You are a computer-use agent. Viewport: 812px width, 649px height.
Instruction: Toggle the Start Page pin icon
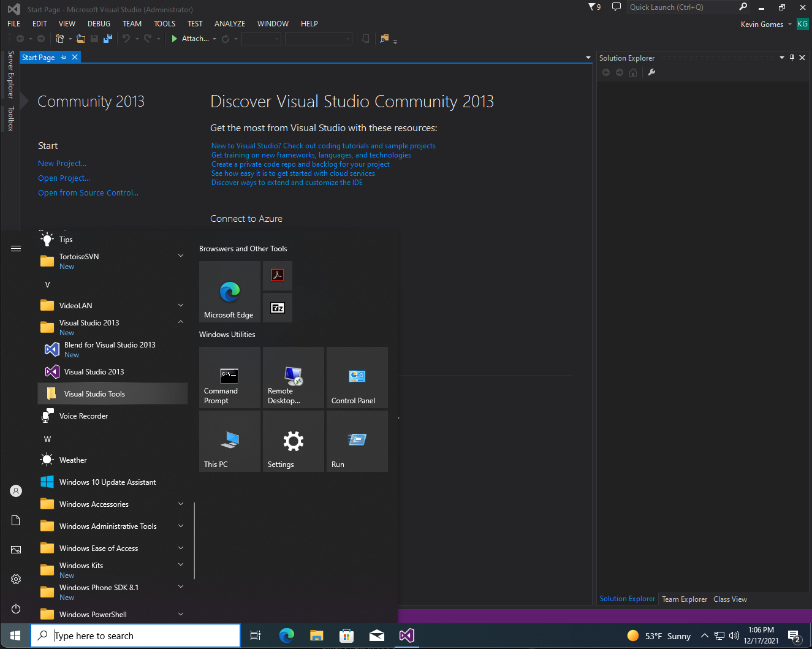[64, 57]
